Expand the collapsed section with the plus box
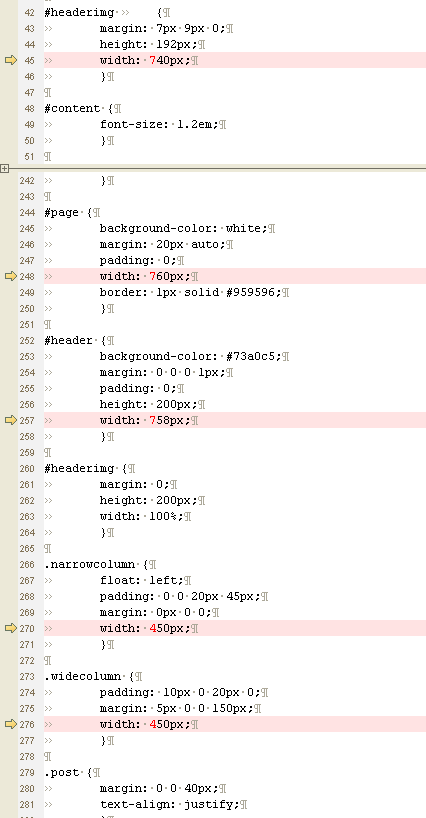The width and height of the screenshot is (426, 818). 5,169
